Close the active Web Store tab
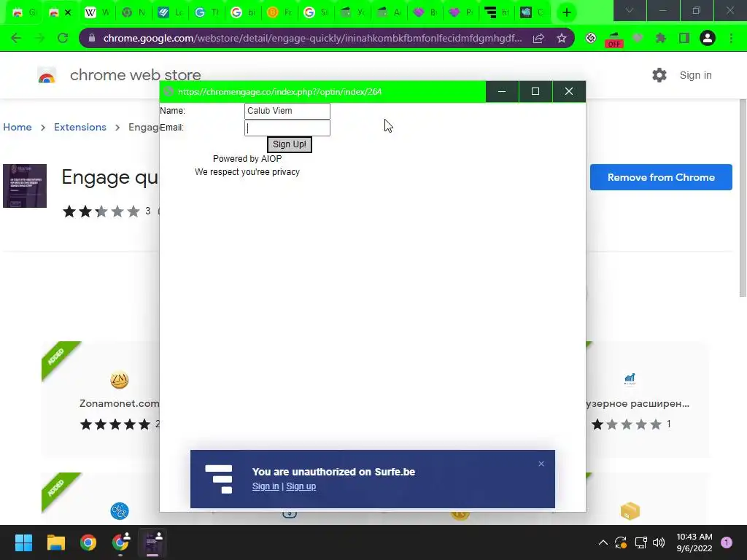Screen dimensions: 747x560 pyautogui.click(x=68, y=13)
